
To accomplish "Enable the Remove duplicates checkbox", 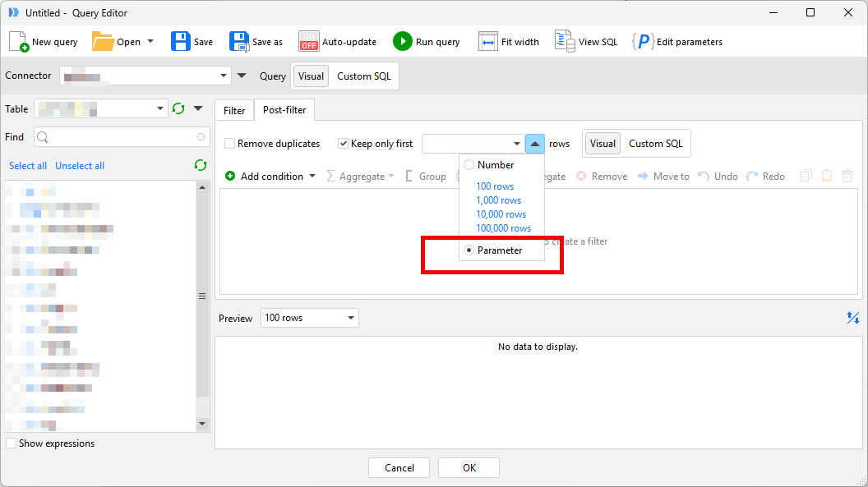I will [230, 144].
